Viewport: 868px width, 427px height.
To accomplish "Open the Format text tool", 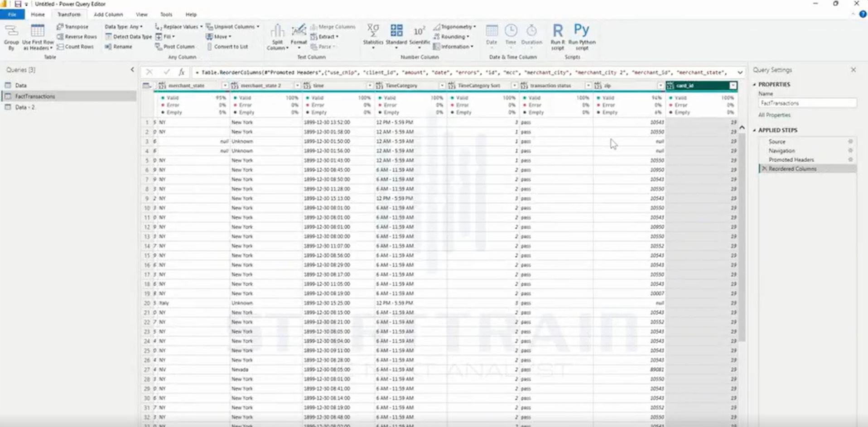I will pyautogui.click(x=299, y=36).
